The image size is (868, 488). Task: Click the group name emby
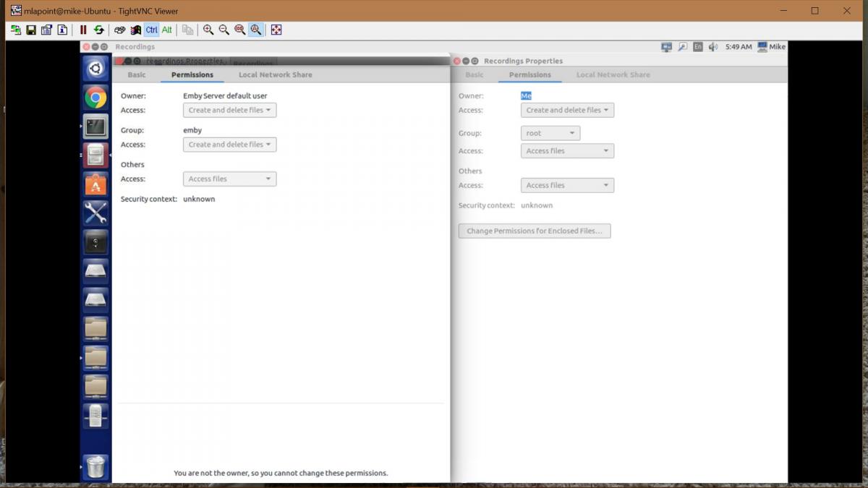click(x=192, y=130)
